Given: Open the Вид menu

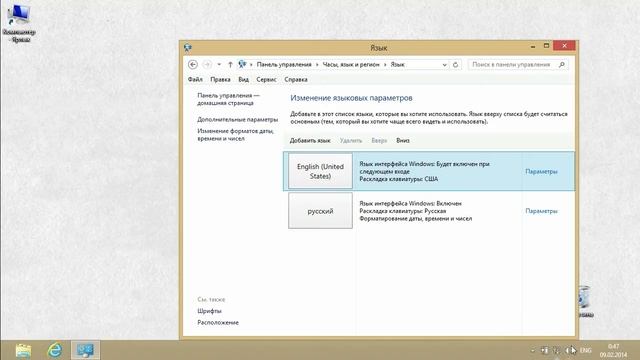Looking at the screenshot, I should (244, 80).
